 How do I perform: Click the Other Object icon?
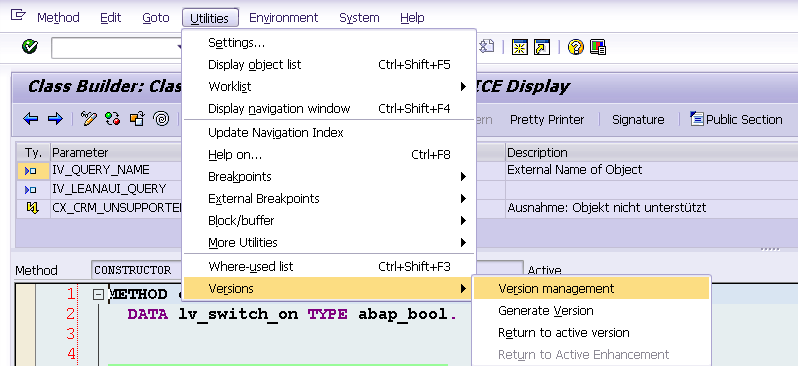137,119
